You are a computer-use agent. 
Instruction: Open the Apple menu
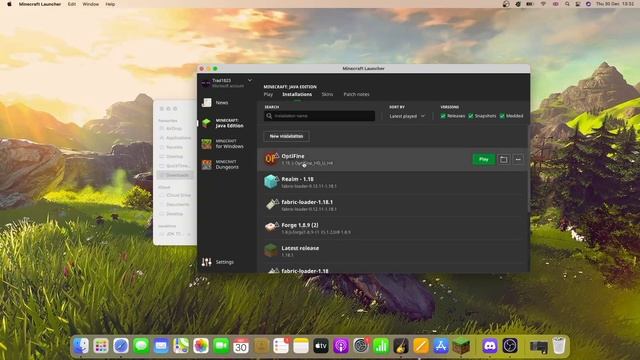(x=9, y=4)
